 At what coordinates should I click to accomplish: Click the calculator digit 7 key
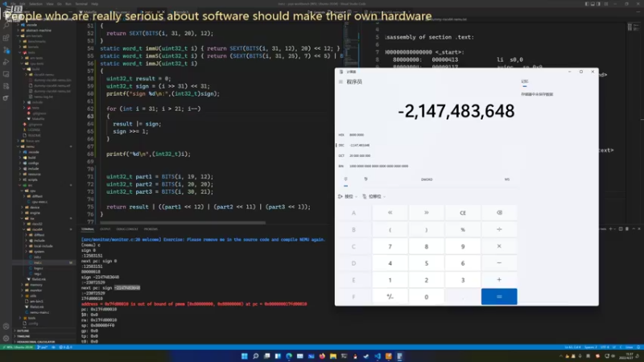pyautogui.click(x=390, y=246)
